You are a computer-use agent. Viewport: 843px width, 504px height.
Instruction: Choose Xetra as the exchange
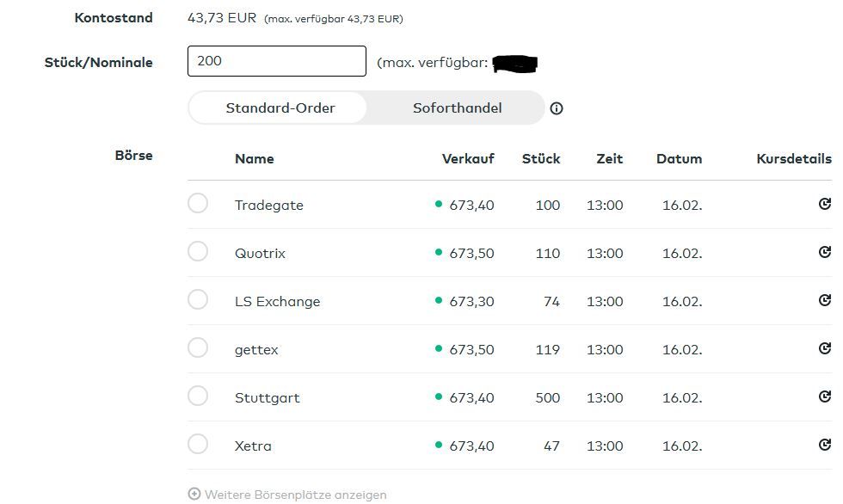pyautogui.click(x=198, y=445)
